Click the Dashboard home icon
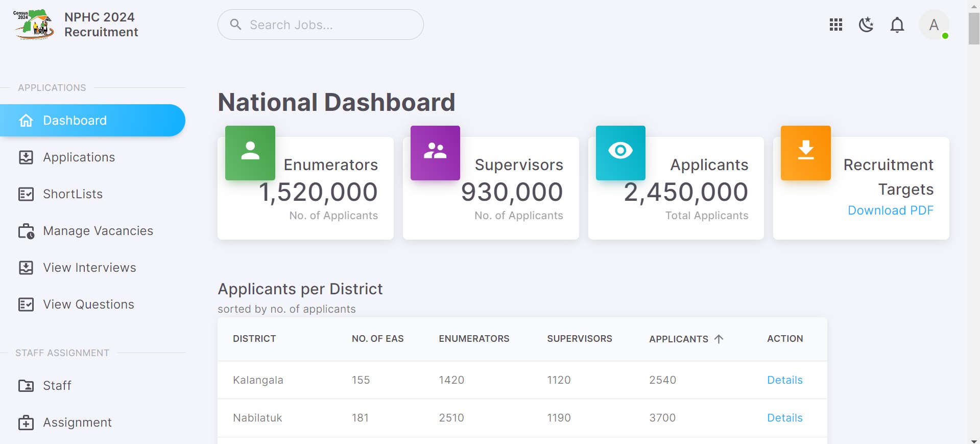Image resolution: width=980 pixels, height=444 pixels. (26, 121)
